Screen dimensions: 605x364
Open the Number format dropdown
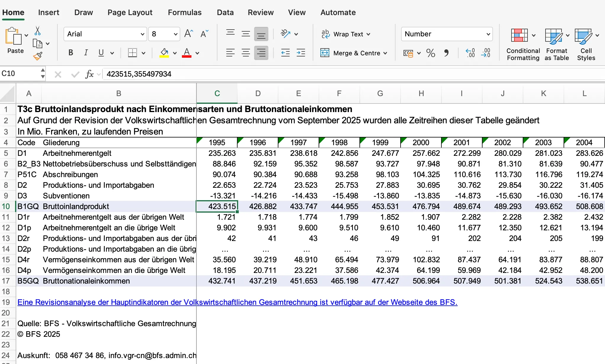click(x=488, y=34)
